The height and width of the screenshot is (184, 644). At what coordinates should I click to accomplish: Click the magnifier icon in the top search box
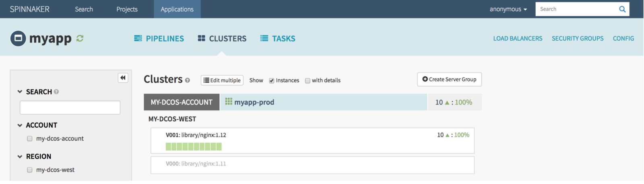[622, 9]
